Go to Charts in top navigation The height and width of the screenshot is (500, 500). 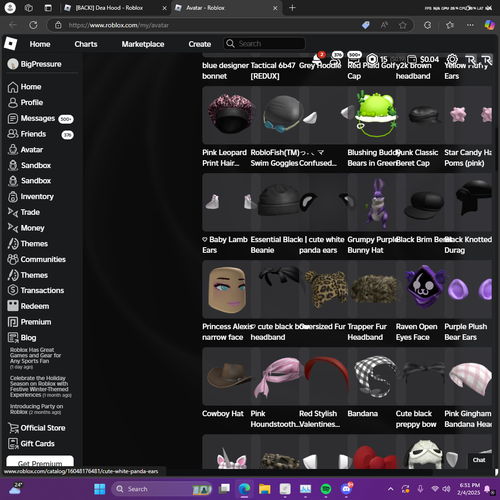pos(86,44)
